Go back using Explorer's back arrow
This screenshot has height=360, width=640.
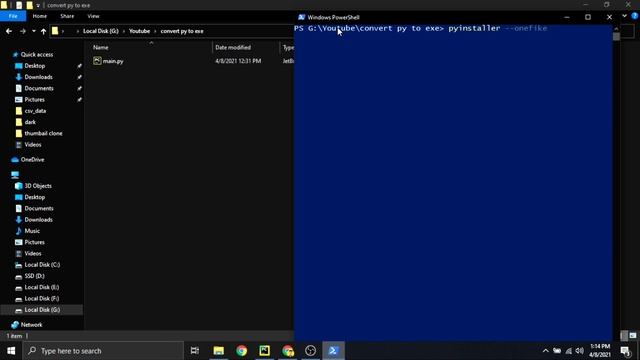pyautogui.click(x=9, y=31)
